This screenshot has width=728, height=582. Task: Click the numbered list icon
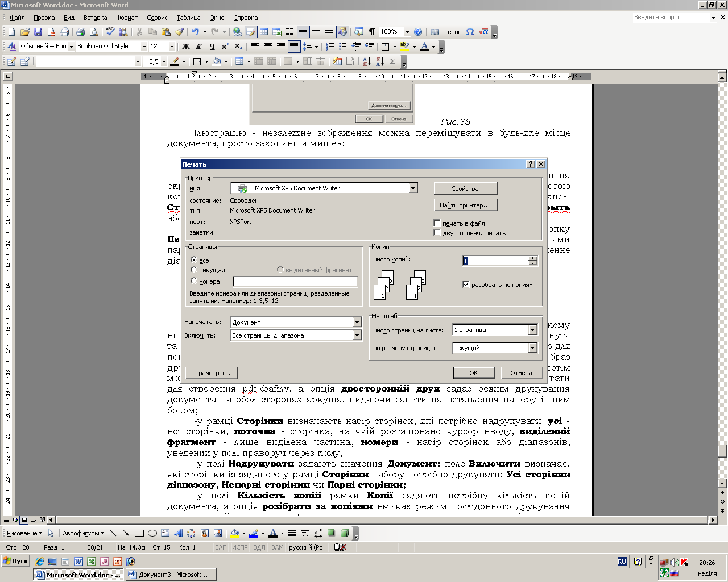click(329, 47)
